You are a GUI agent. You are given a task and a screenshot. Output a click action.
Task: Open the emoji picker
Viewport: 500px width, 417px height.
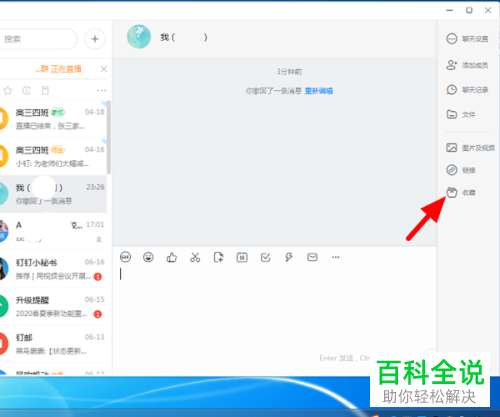[148, 257]
